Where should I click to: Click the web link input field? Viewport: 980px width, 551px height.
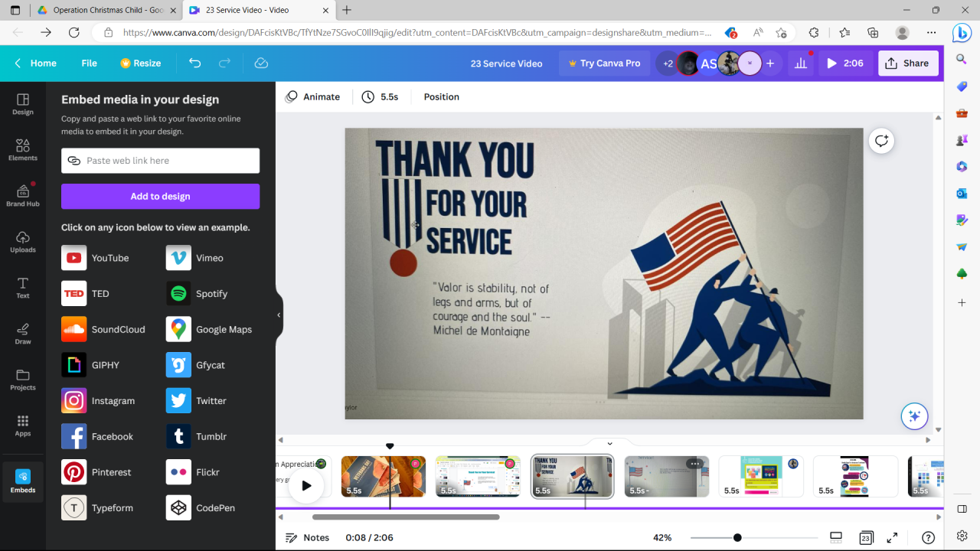(160, 161)
